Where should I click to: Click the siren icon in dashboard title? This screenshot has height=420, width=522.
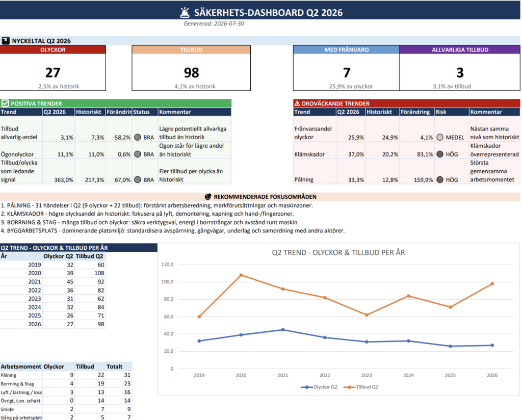185,13
